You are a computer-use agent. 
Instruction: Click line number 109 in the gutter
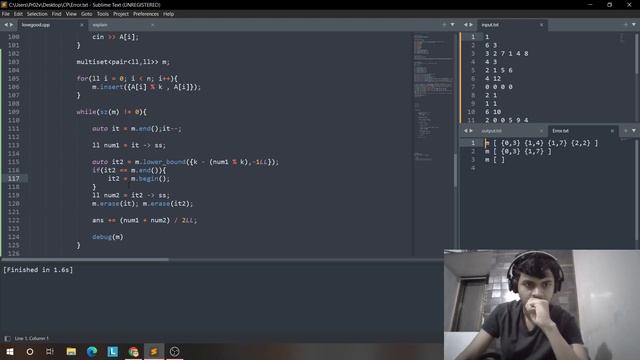pos(13,112)
